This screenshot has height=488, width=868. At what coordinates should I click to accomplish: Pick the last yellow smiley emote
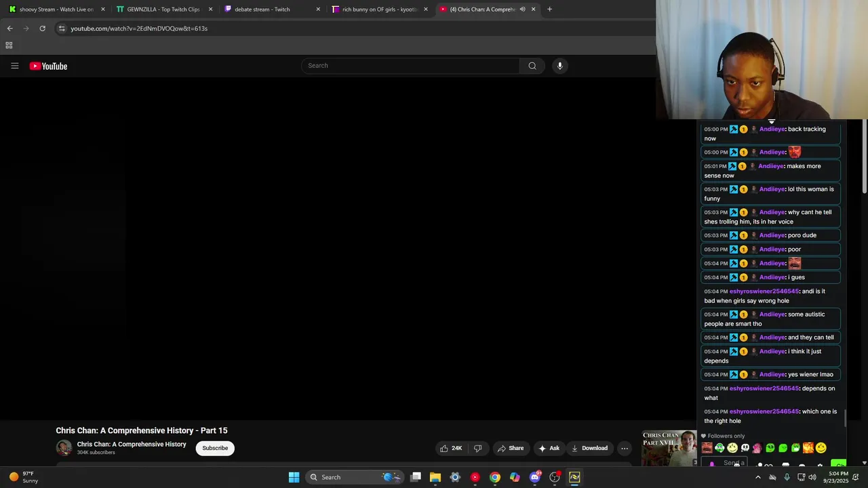coord(821,447)
